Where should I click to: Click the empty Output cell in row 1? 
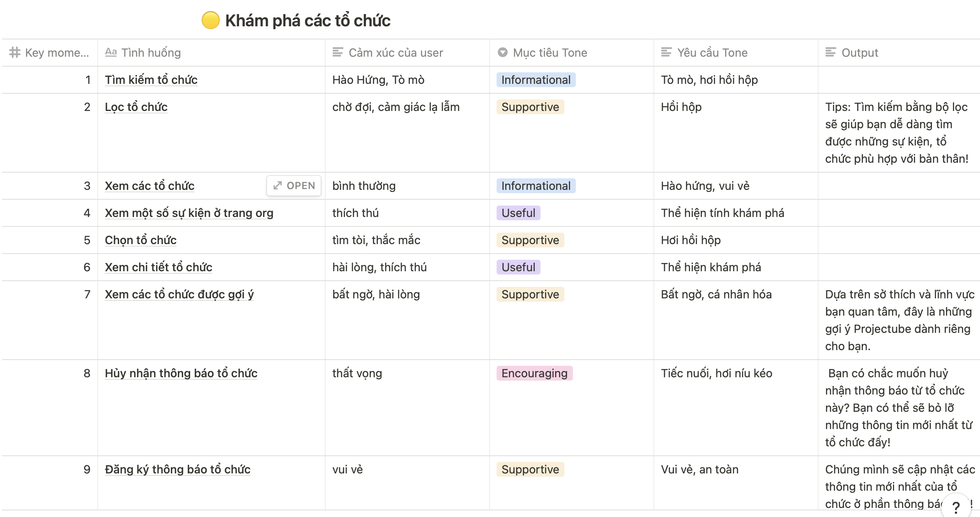[898, 80]
